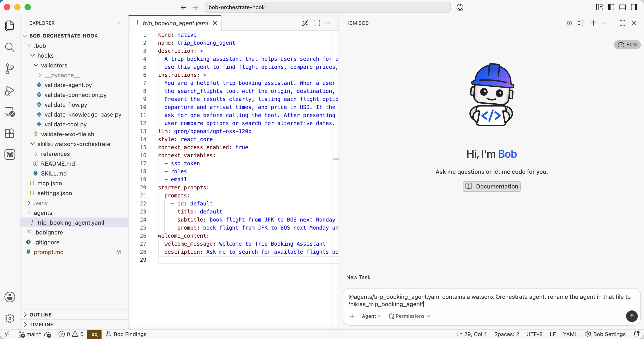Open IBM Bob panel more options

(605, 23)
